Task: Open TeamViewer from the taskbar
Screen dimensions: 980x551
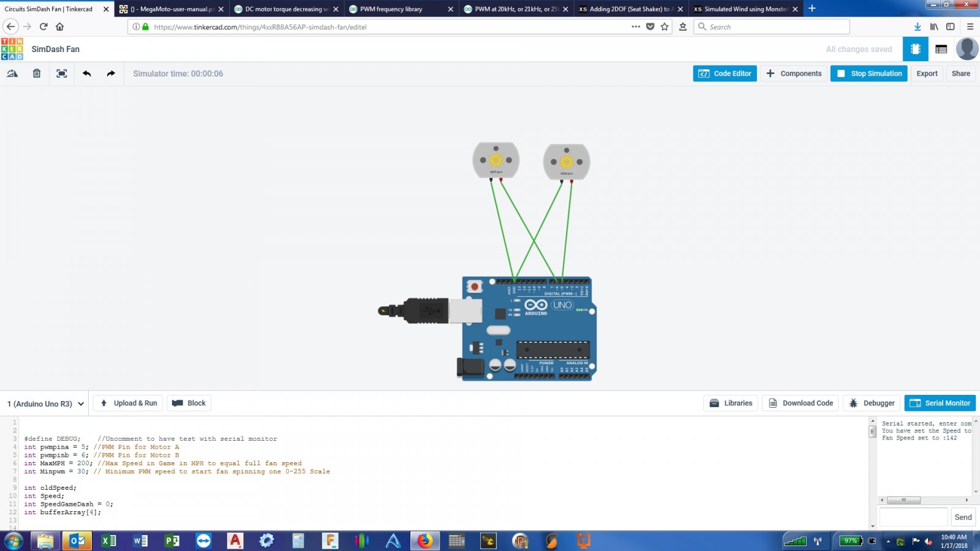Action: 203,541
